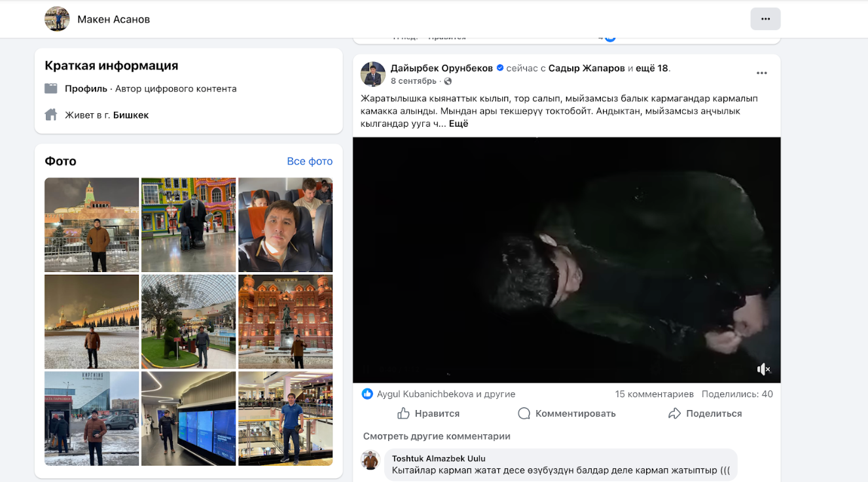The width and height of the screenshot is (868, 482).
Task: Open Садыр Жапаров tagged profile link
Action: click(x=587, y=68)
